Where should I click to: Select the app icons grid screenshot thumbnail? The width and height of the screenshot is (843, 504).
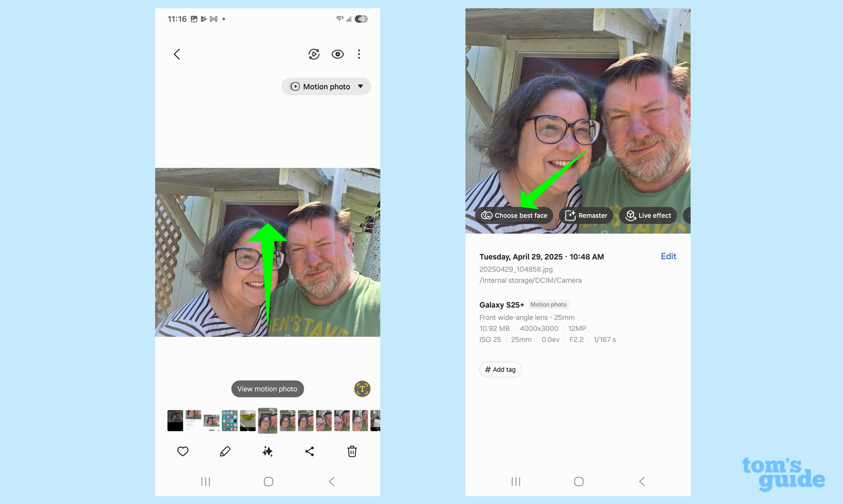229,420
